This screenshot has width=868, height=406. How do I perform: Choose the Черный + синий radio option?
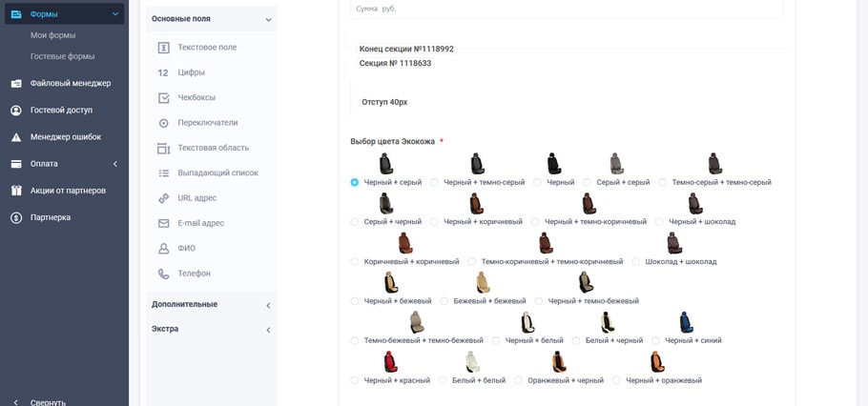(655, 340)
